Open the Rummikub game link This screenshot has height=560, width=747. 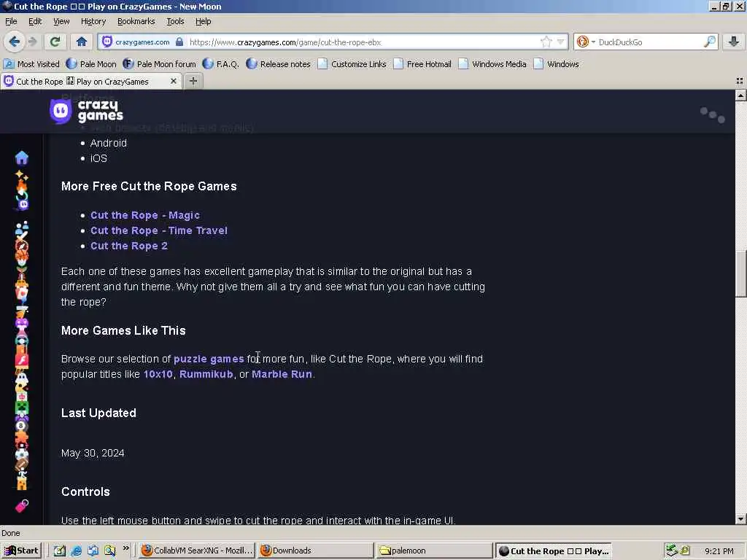pos(206,374)
